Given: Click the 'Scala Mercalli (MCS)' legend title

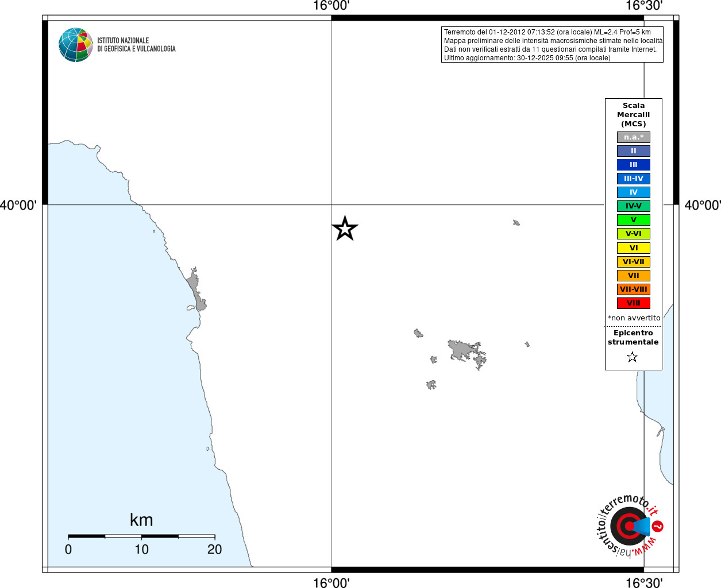Looking at the screenshot, I should click(634, 115).
